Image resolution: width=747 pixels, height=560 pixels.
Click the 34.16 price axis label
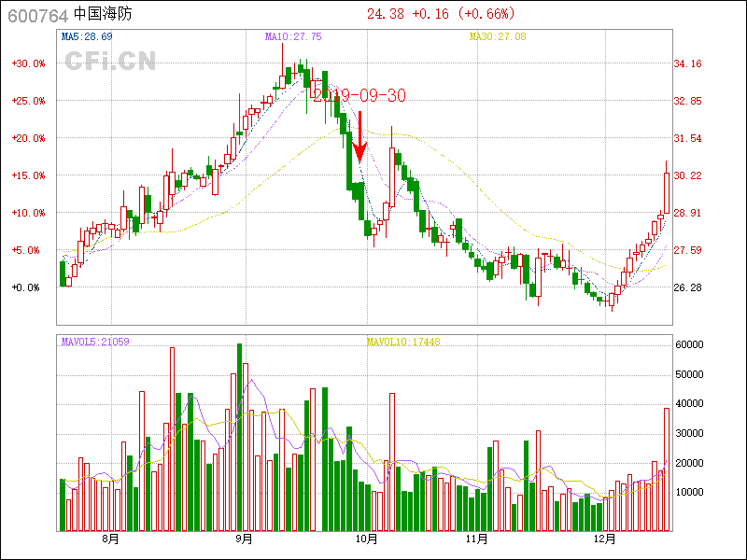pos(687,63)
